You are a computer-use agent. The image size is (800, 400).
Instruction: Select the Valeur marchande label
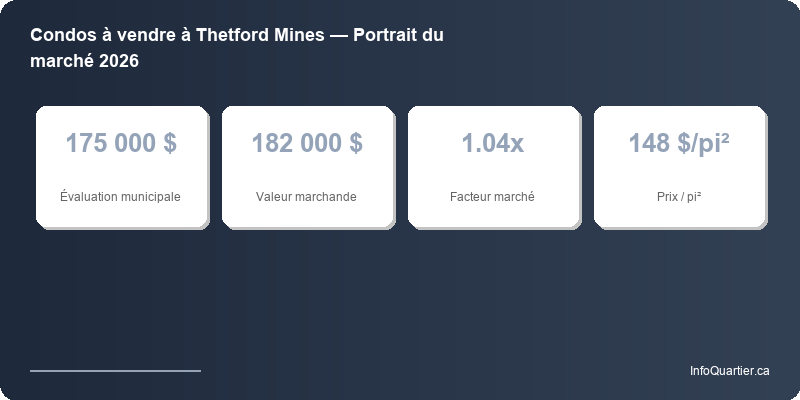(x=307, y=197)
